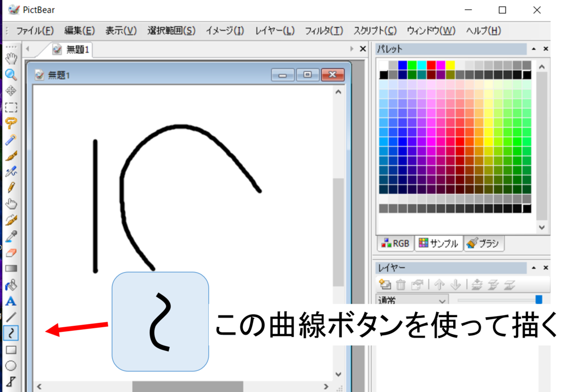The height and width of the screenshot is (392, 576).
Task: Pick the cyan swatch in top palette row
Action: 421,65
